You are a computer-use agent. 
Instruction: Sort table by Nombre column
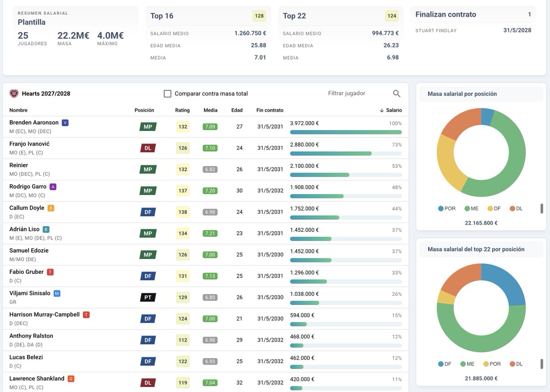(x=18, y=110)
